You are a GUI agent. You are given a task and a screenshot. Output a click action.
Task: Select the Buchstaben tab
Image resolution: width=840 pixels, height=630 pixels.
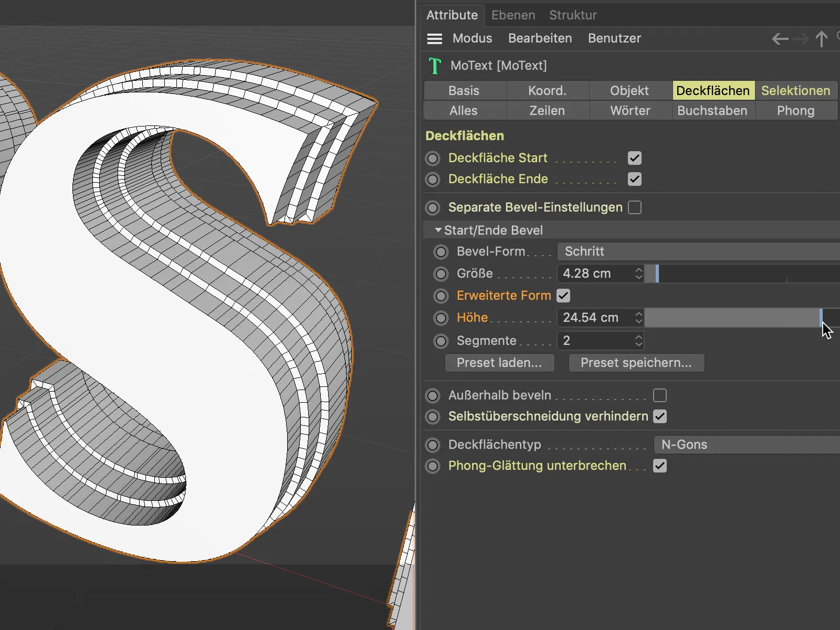[713, 110]
